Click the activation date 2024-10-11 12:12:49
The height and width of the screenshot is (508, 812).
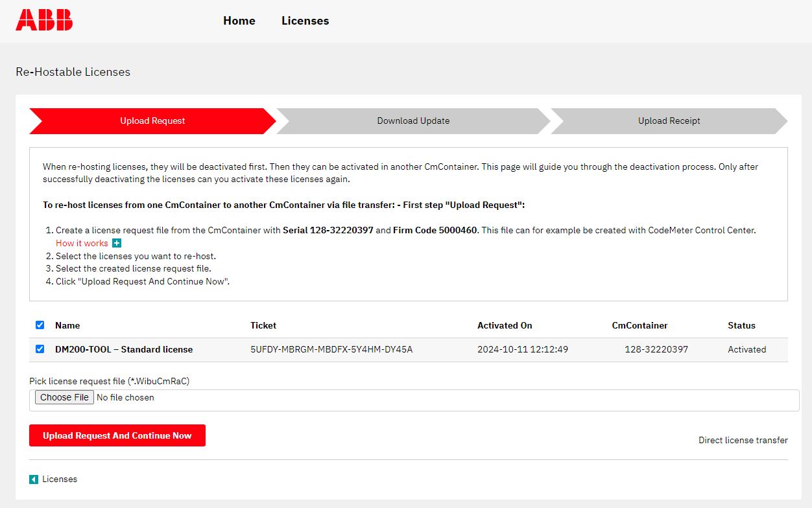(523, 349)
